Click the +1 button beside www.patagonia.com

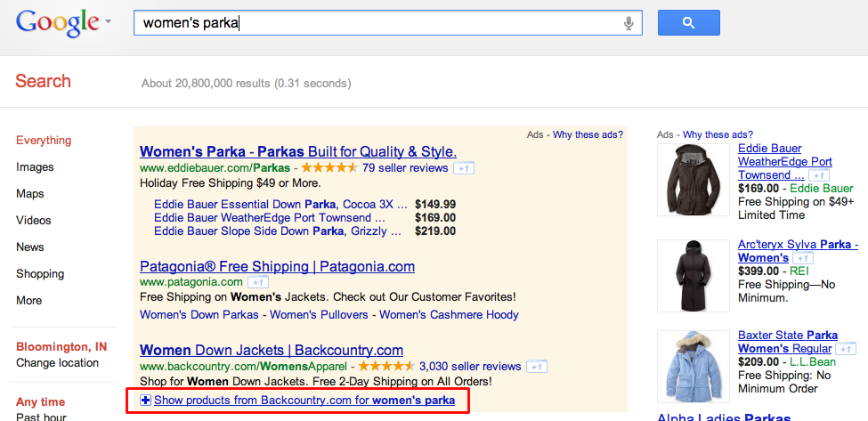257,282
